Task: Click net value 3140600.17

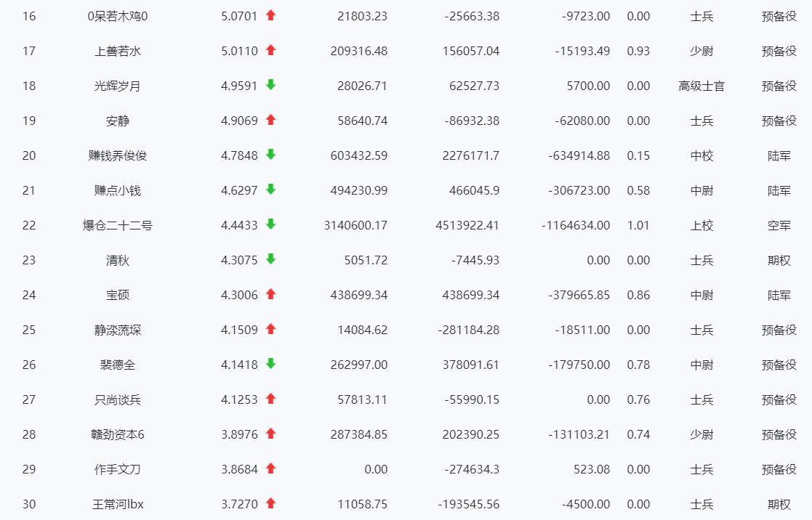Action: 355,225
